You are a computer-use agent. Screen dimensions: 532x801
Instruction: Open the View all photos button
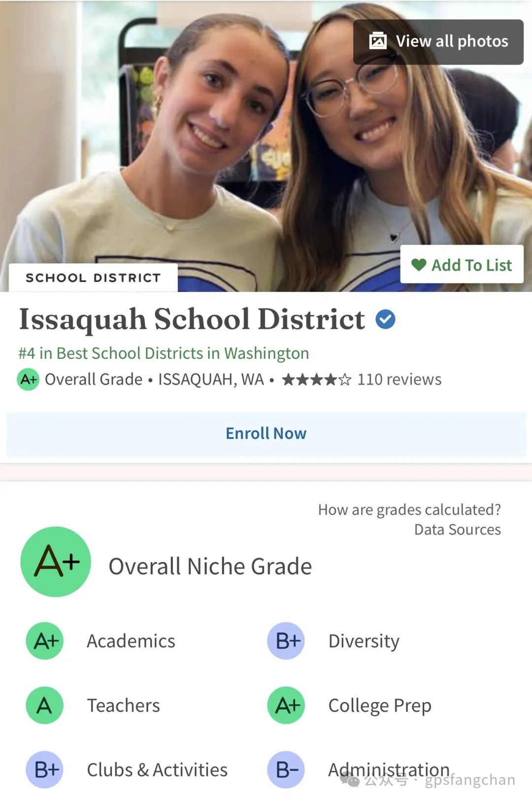click(438, 42)
